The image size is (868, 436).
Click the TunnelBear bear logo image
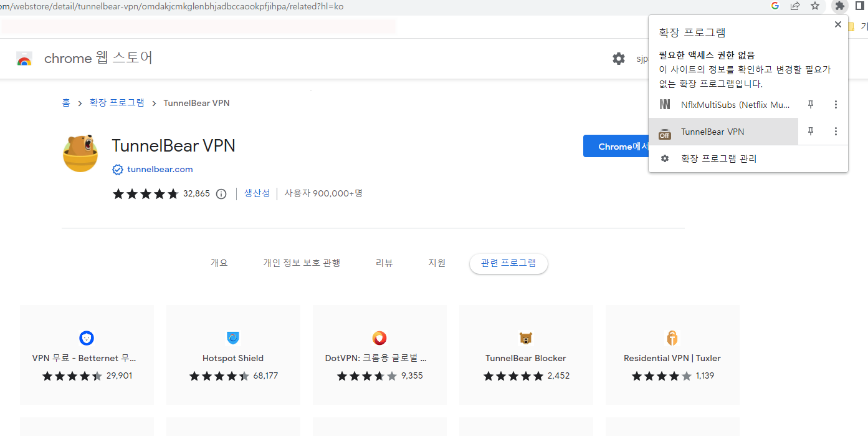click(x=80, y=153)
